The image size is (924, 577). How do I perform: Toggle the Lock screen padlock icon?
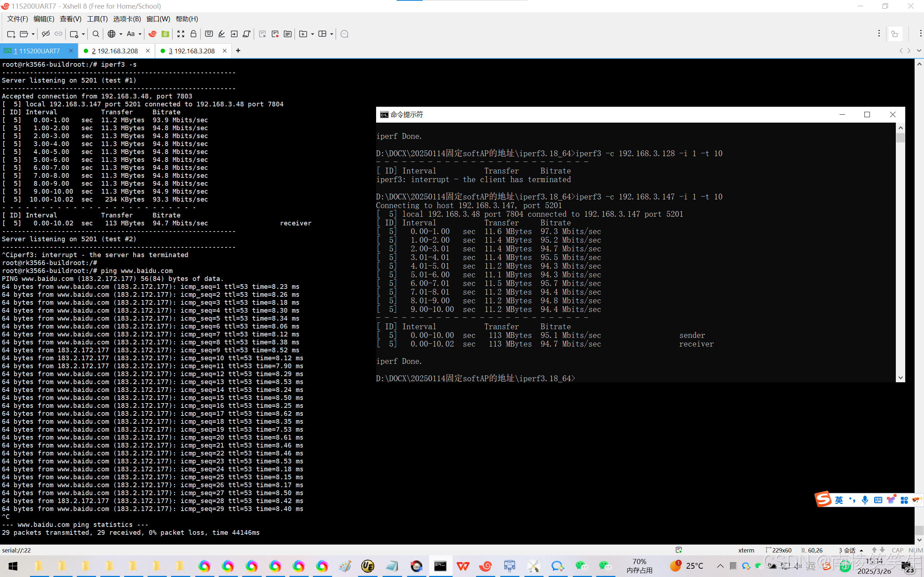tap(193, 34)
